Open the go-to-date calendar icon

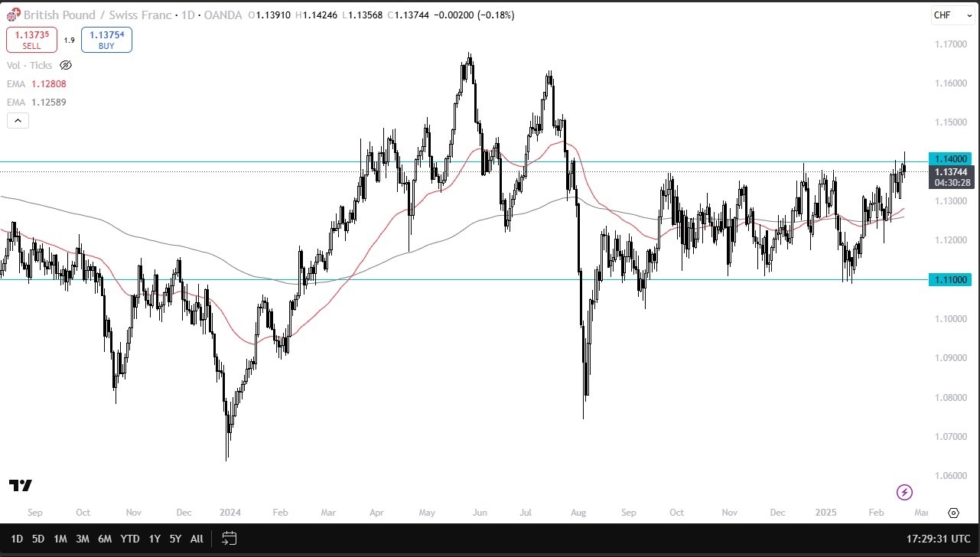(229, 539)
